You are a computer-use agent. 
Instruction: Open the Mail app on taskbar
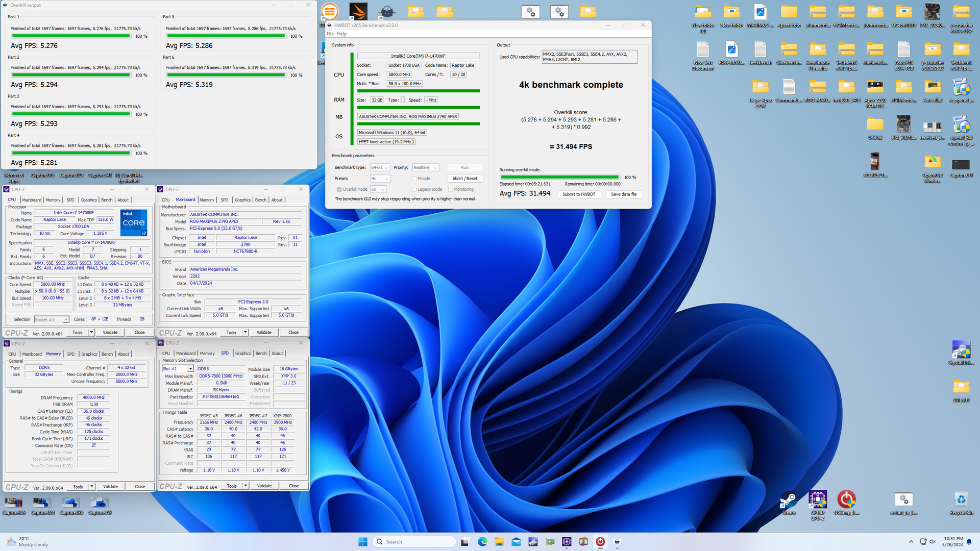click(516, 542)
